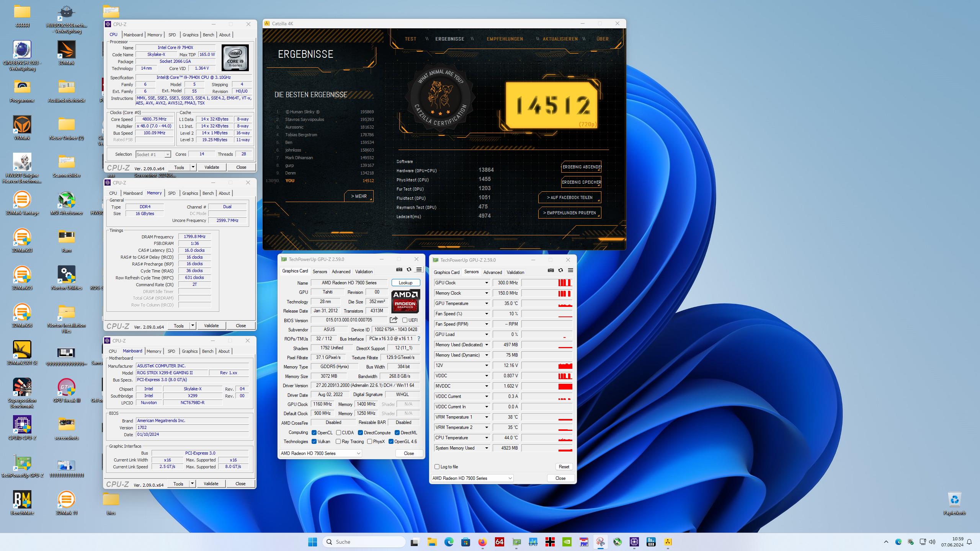
Task: Open the BenchMate desktop icon
Action: click(22, 503)
